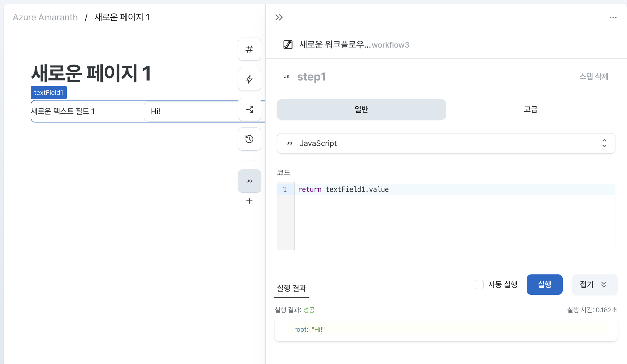Click the hash (#) sidebar icon
This screenshot has width=627, height=364.
[x=250, y=49]
